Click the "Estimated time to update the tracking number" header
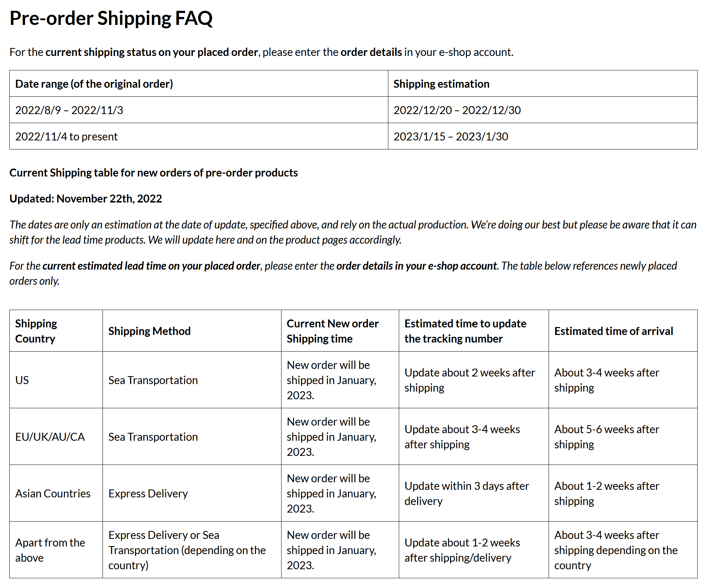Viewport: 707px width, 588px height. coord(465,331)
